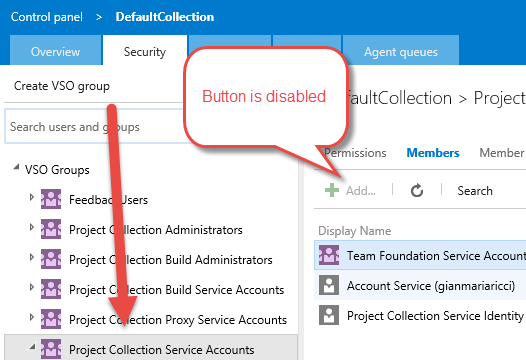Select Project Collection Service Identity member
The image size is (526, 360).
[x=420, y=315]
